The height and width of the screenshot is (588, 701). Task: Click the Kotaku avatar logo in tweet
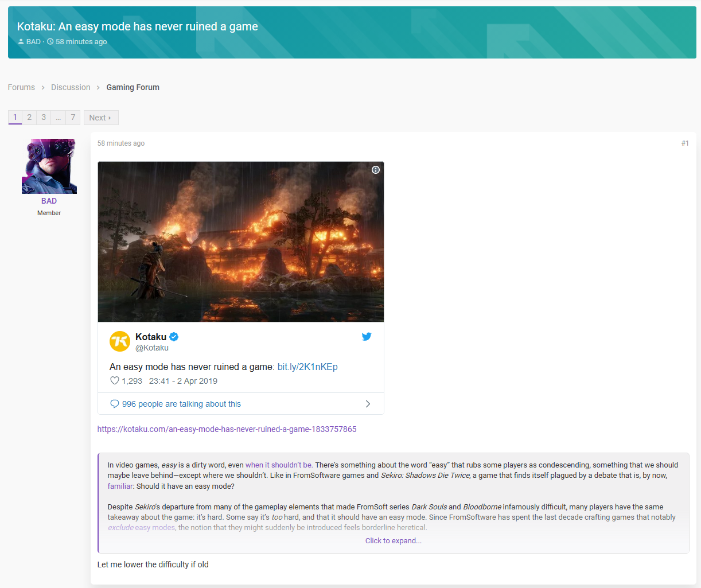(120, 341)
